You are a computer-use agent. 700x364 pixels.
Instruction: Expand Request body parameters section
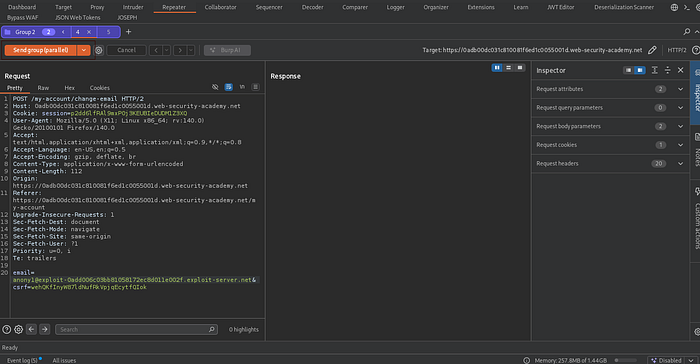610,126
